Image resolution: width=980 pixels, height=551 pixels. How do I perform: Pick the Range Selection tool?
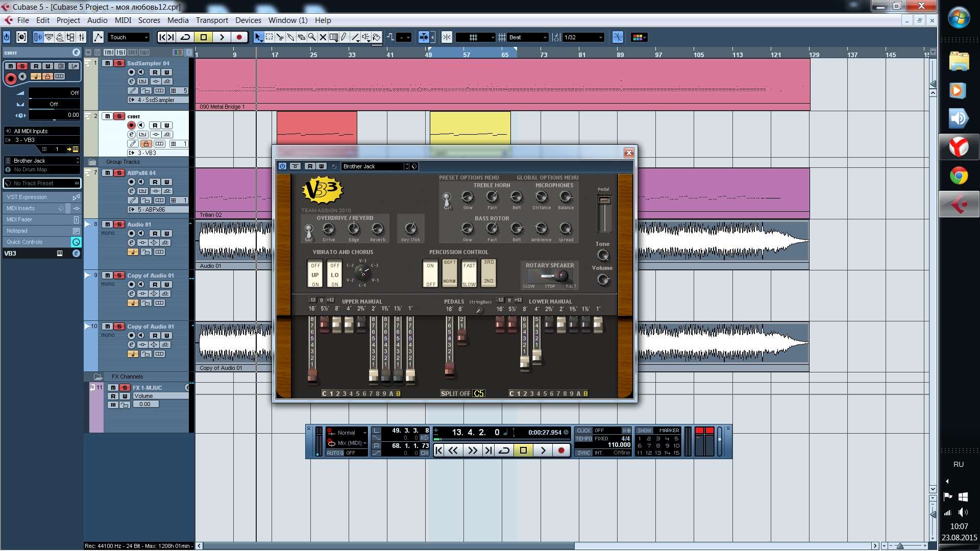point(269,37)
